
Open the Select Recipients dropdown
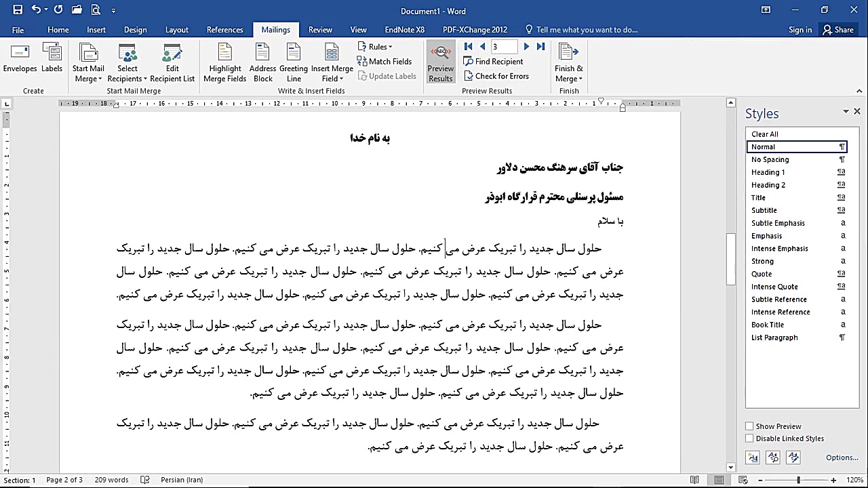(127, 61)
